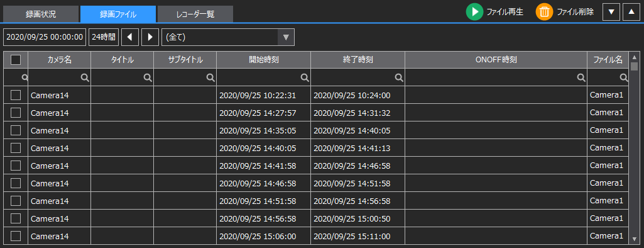The height and width of the screenshot is (248, 644).
Task: Click Camera1 file name in 14:46:58 row
Action: 607,183
